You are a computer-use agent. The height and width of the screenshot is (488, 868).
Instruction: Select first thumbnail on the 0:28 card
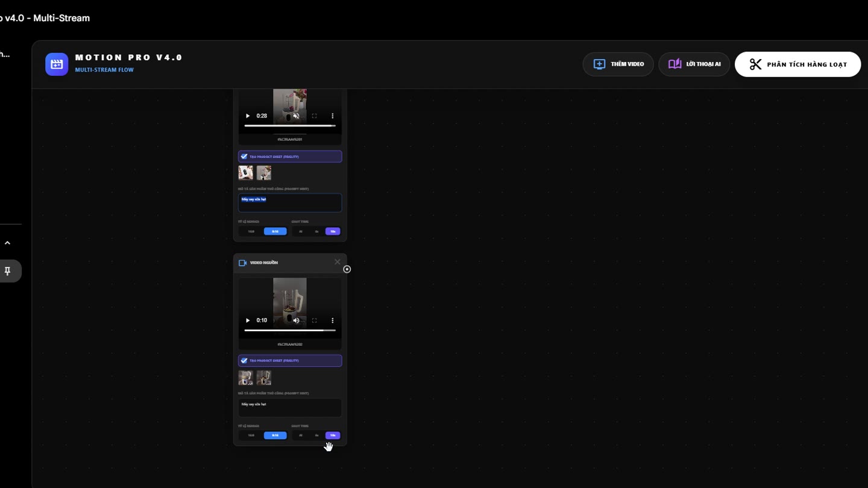point(246,173)
